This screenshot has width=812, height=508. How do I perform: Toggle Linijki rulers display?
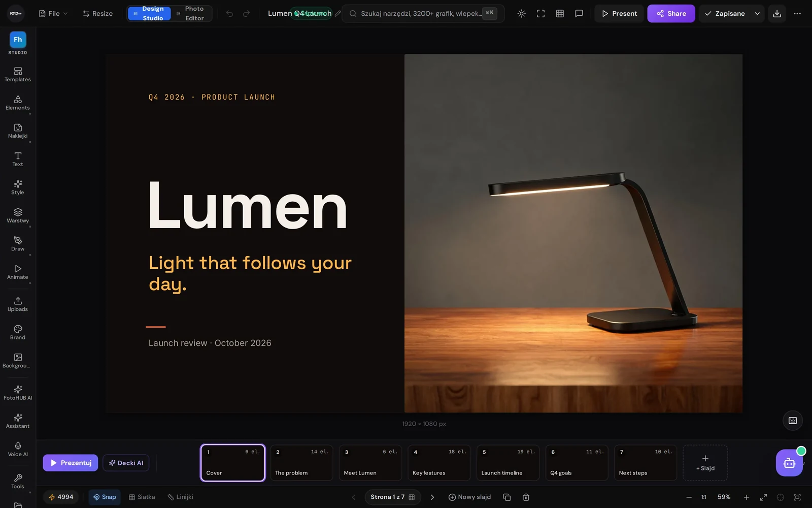coord(181,497)
